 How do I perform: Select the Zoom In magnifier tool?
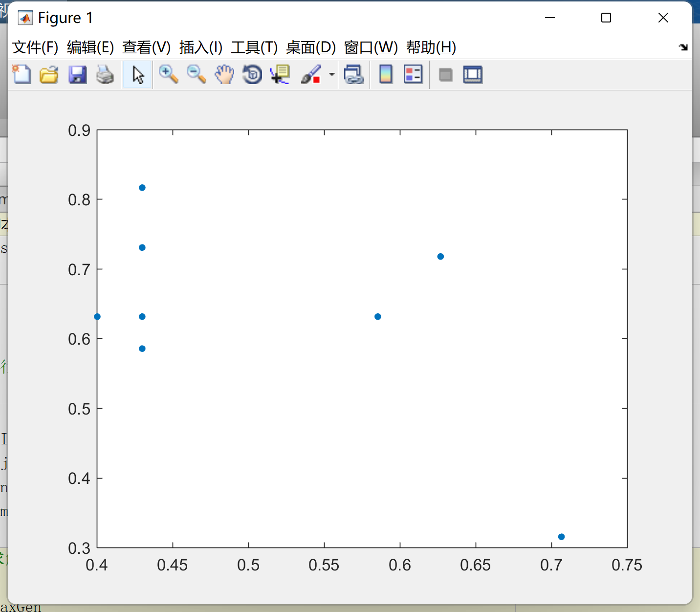click(x=168, y=75)
